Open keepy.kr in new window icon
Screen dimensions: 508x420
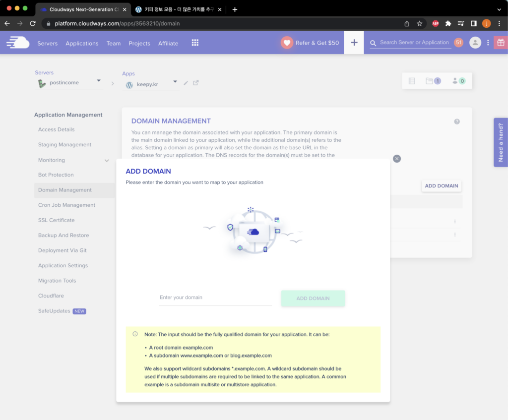pyautogui.click(x=195, y=83)
